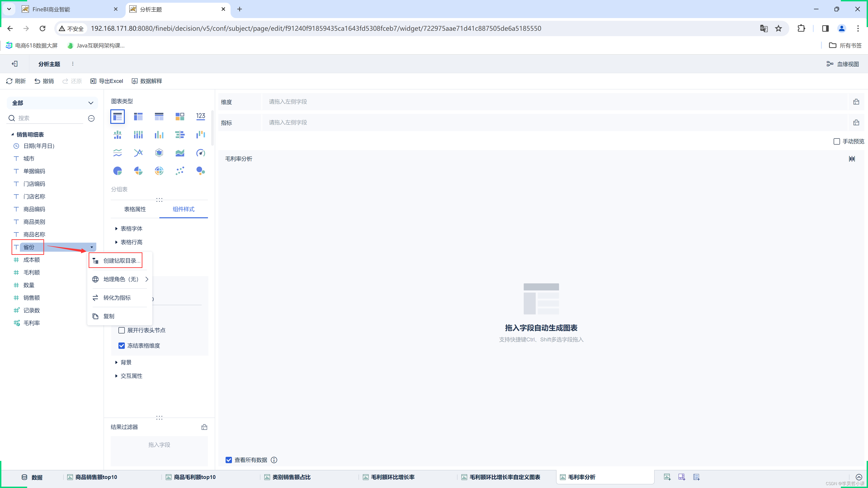
Task: Clear the 结果过滤器 with its eraser icon
Action: [204, 427]
